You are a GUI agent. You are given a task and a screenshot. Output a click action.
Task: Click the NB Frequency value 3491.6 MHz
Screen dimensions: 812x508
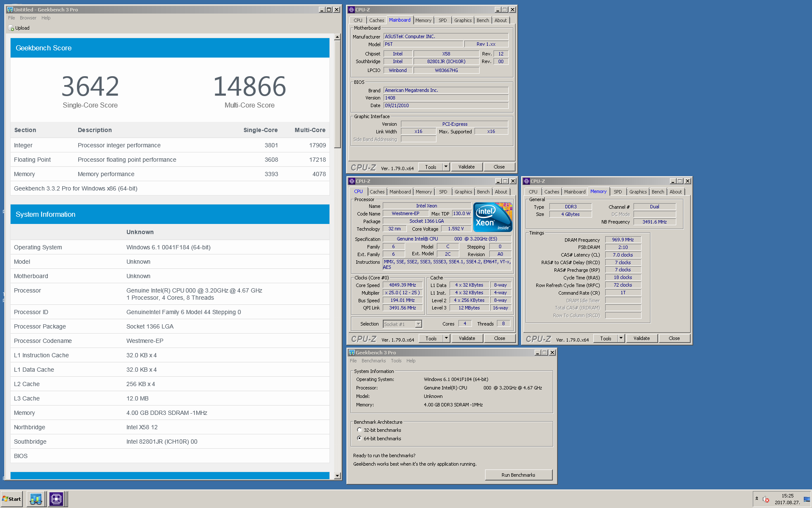point(654,222)
